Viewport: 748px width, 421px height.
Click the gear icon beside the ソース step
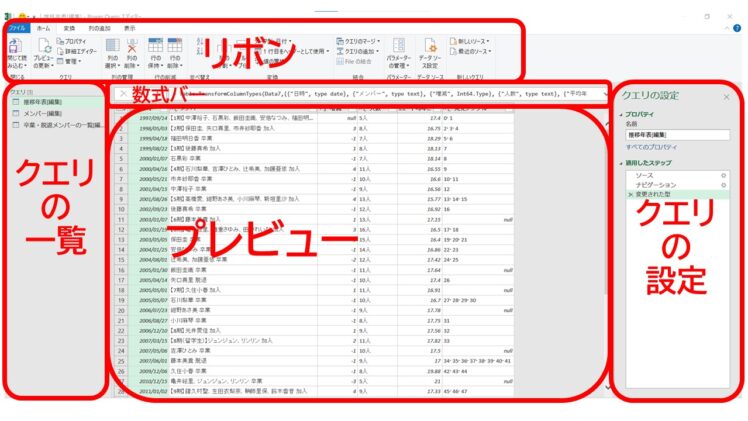point(722,175)
